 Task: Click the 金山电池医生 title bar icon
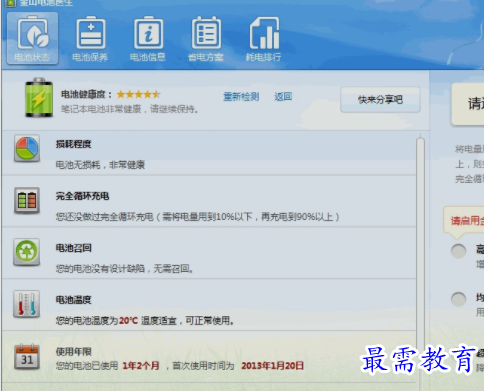point(11,3)
